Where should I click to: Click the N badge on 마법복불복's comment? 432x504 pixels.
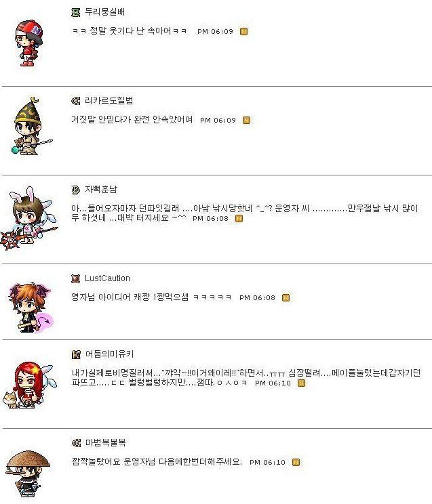pyautogui.click(x=296, y=462)
